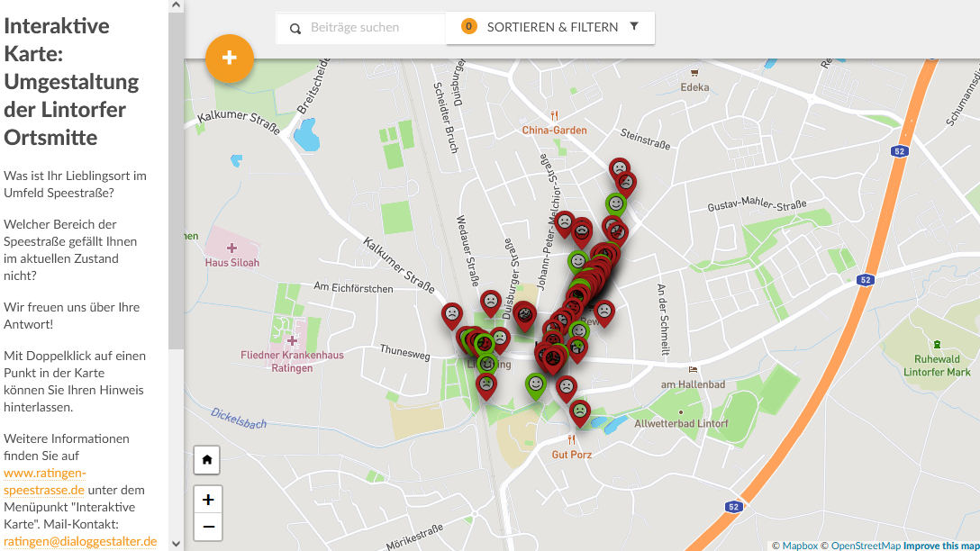Click the ratingen@dialoggestalter.de email link
The image size is (980, 551).
(x=80, y=541)
